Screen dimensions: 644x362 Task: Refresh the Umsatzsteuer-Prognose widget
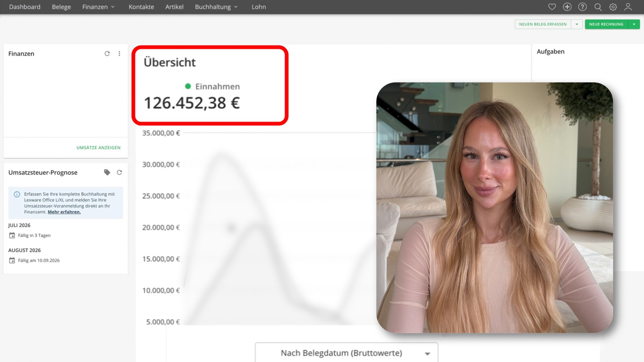tap(120, 172)
